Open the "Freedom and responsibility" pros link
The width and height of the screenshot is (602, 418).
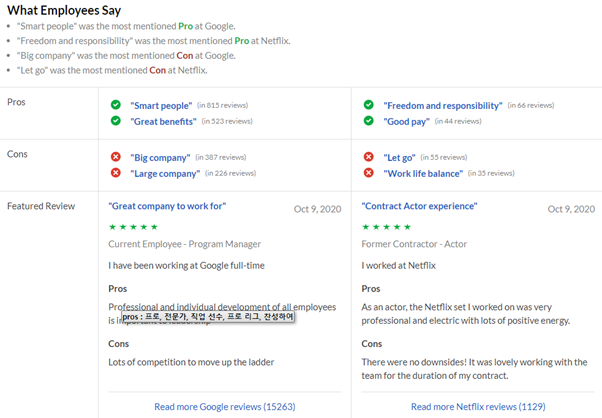tap(443, 105)
